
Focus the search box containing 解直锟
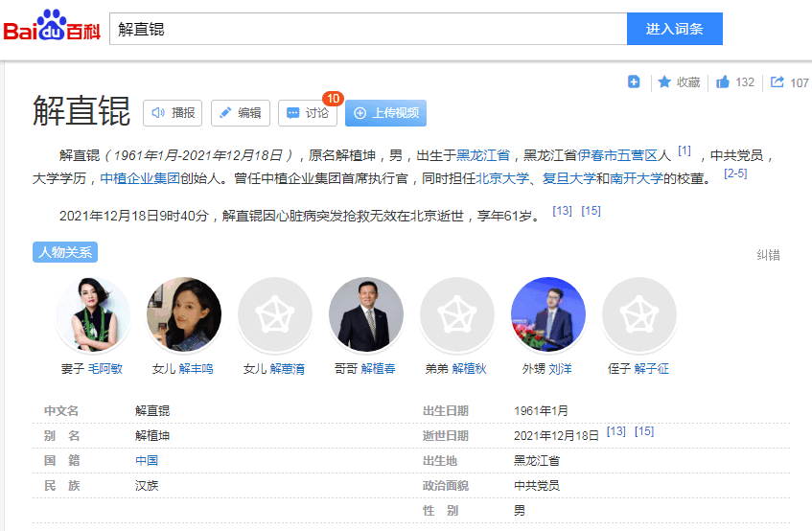pyautogui.click(x=368, y=29)
